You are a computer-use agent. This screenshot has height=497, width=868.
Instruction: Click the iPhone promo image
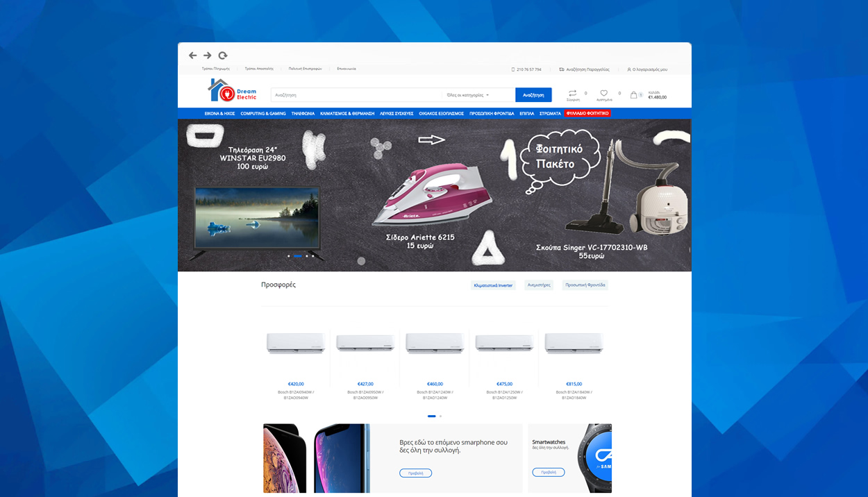(316, 458)
